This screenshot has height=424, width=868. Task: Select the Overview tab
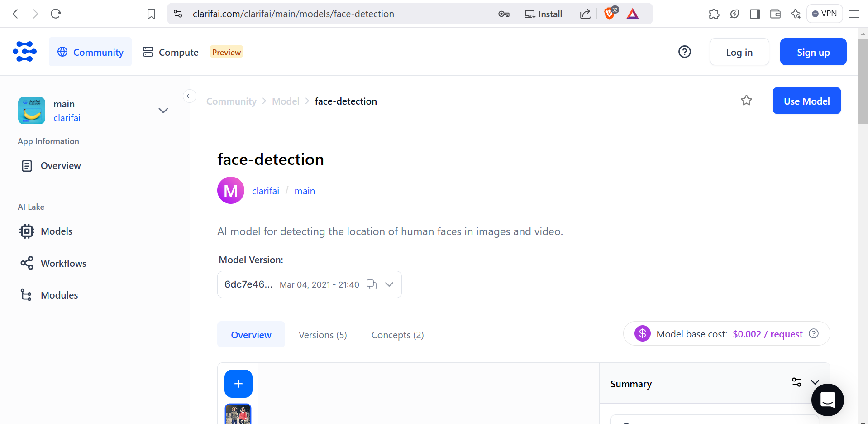pos(251,335)
